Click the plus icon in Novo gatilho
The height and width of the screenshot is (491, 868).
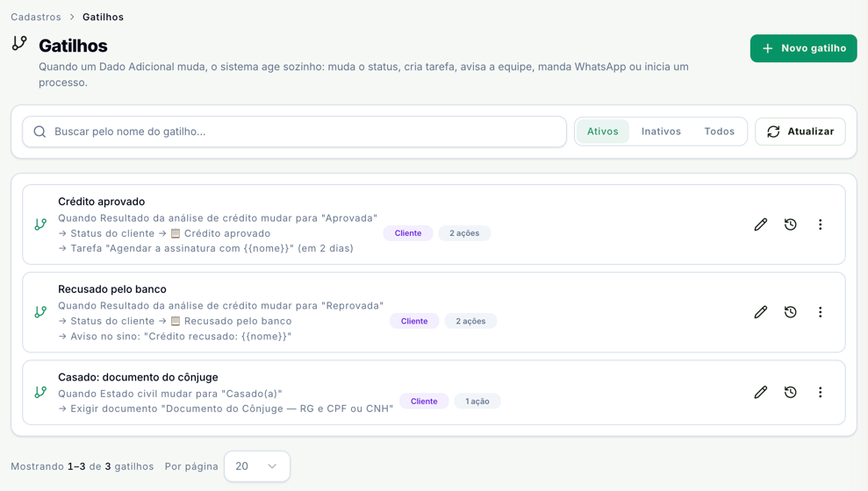pos(767,48)
